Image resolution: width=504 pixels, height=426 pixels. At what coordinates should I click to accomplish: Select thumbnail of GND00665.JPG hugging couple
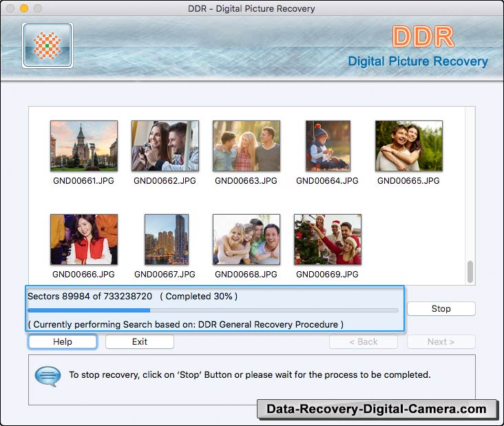click(x=409, y=146)
